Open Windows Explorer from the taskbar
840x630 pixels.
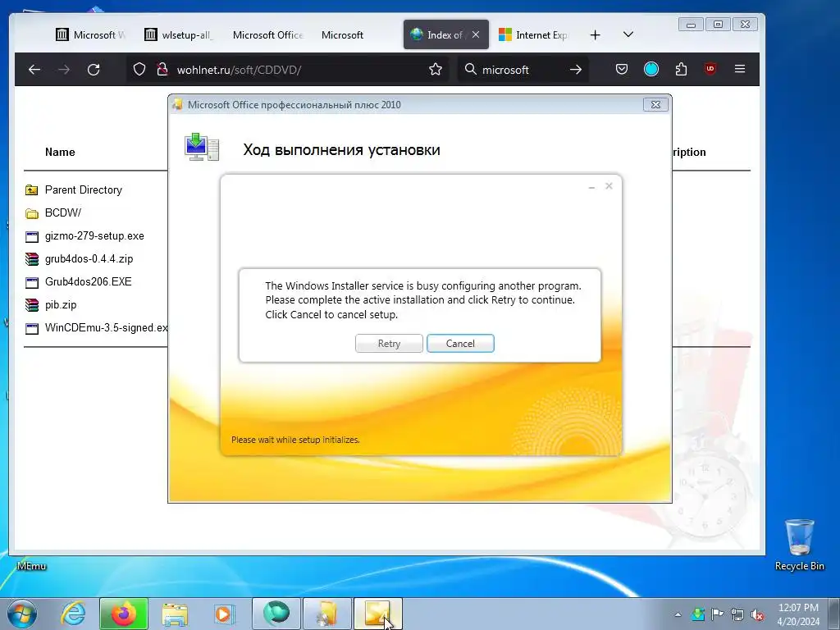click(175, 614)
